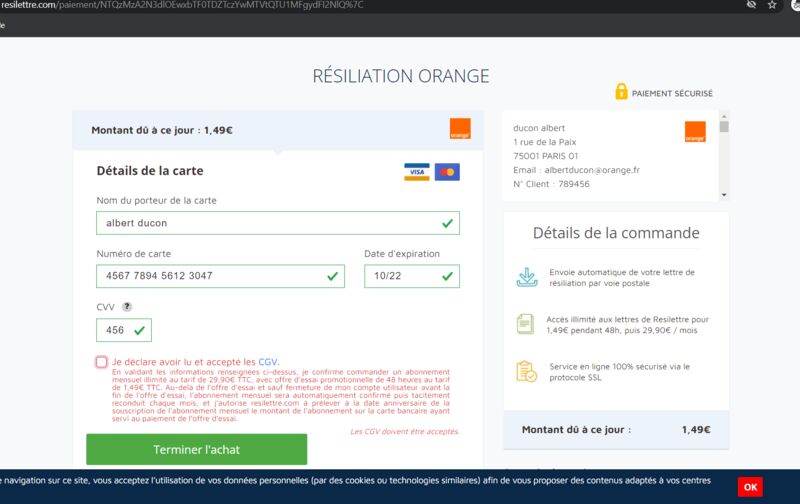Click customer panel scrollbar thumb
The height and width of the screenshot is (504, 800).
pyautogui.click(x=724, y=127)
